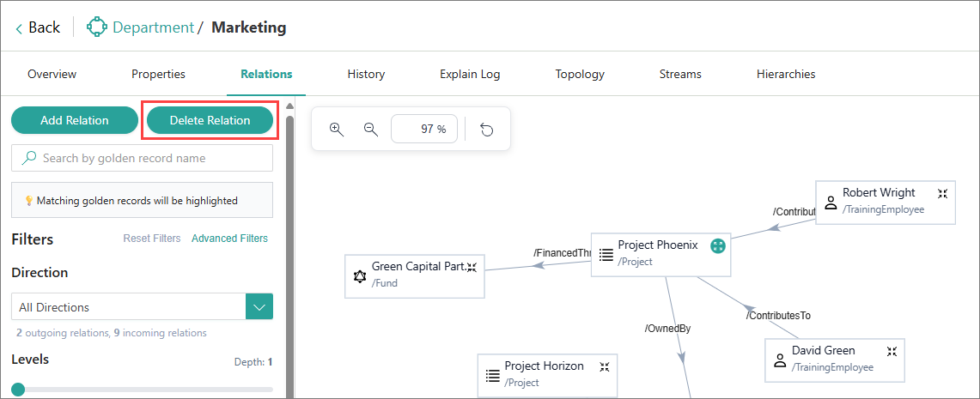Open Advanced Filters link
The image size is (980, 399).
point(229,239)
